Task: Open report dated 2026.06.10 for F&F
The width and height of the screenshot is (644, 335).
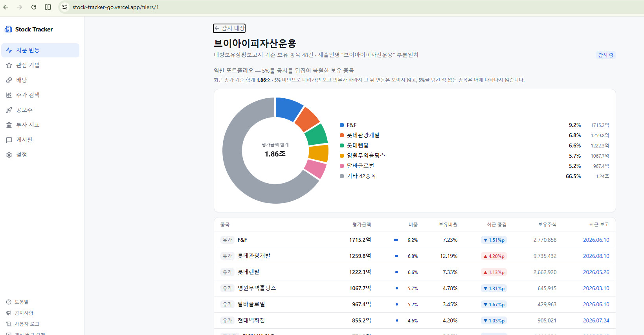Action: tap(596, 240)
